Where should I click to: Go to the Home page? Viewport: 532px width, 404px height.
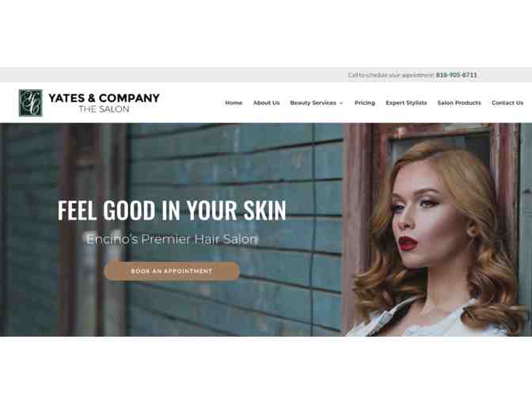[x=234, y=103]
